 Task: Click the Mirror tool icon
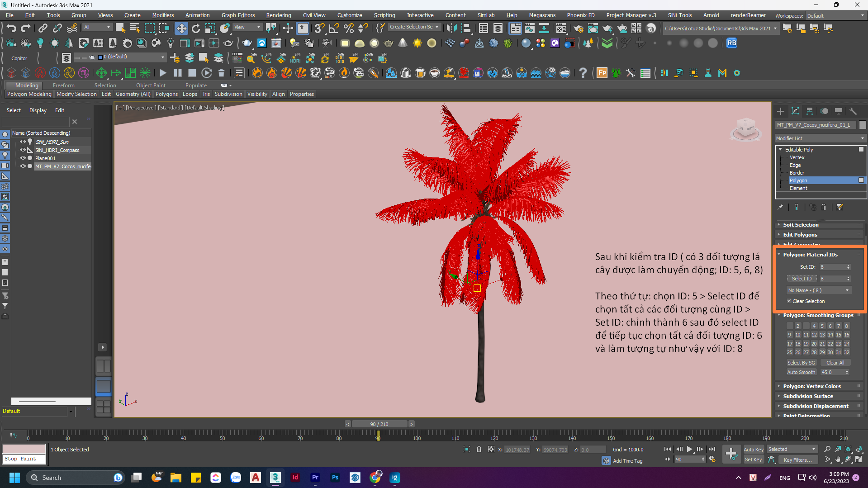(451, 28)
